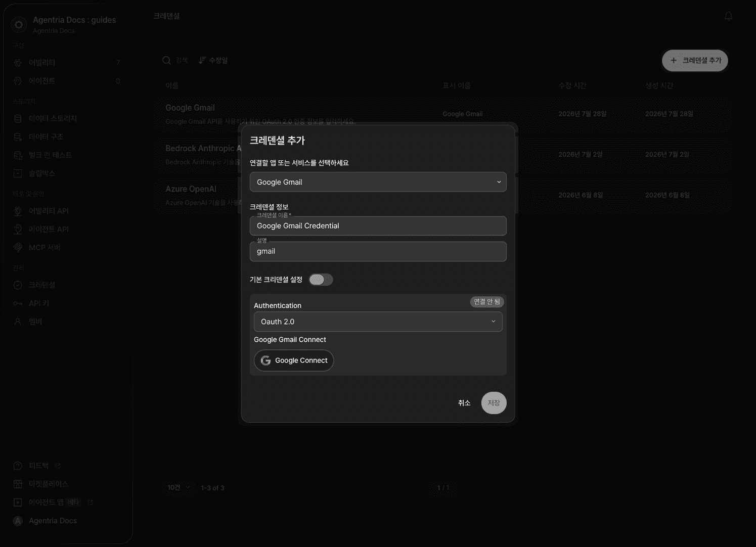The height and width of the screenshot is (547, 756).
Task: Click the 표시 이름 column header
Action: [457, 85]
